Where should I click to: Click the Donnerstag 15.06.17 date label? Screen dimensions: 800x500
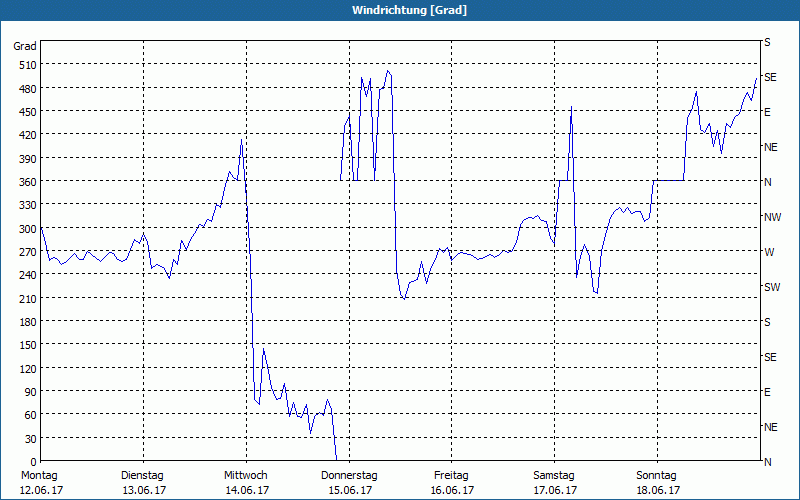[349, 483]
